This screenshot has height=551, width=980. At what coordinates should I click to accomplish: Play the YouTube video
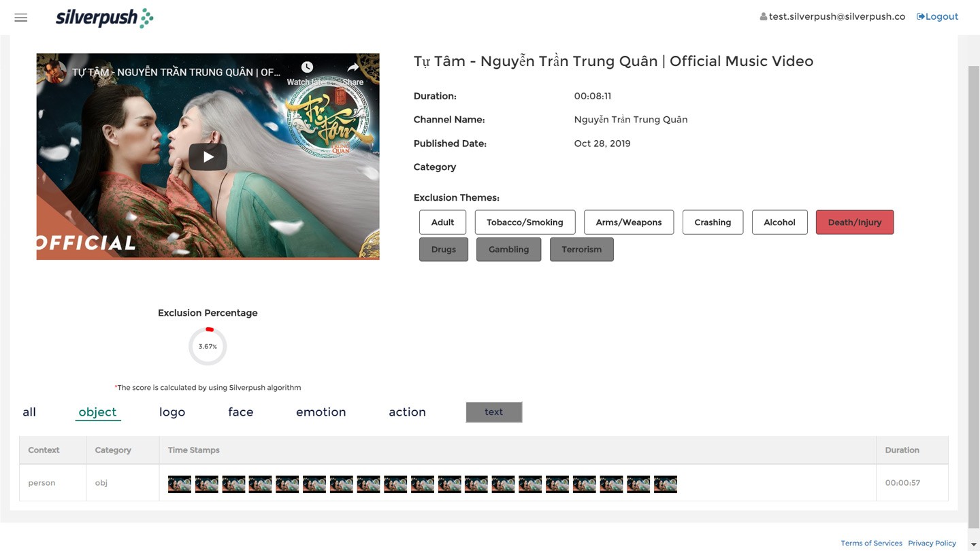pyautogui.click(x=208, y=156)
